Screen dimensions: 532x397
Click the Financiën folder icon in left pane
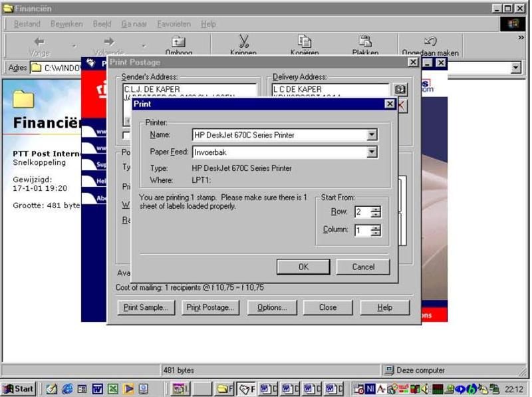(23, 100)
